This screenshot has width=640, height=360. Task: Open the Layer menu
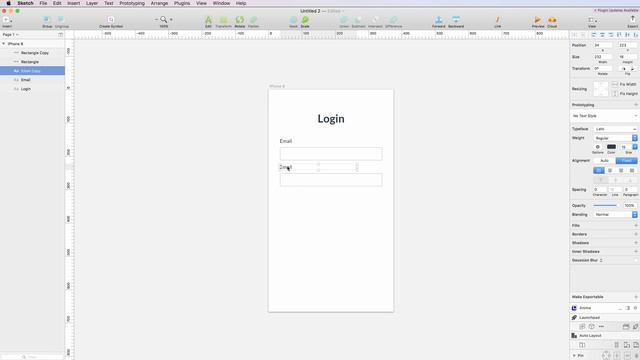[92, 3]
